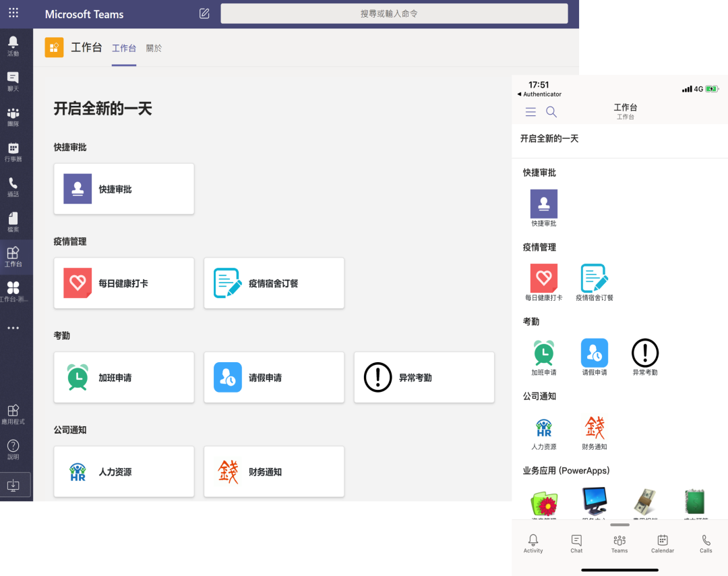
Task: Open the 人力资源 card on desktop
Action: pos(124,471)
